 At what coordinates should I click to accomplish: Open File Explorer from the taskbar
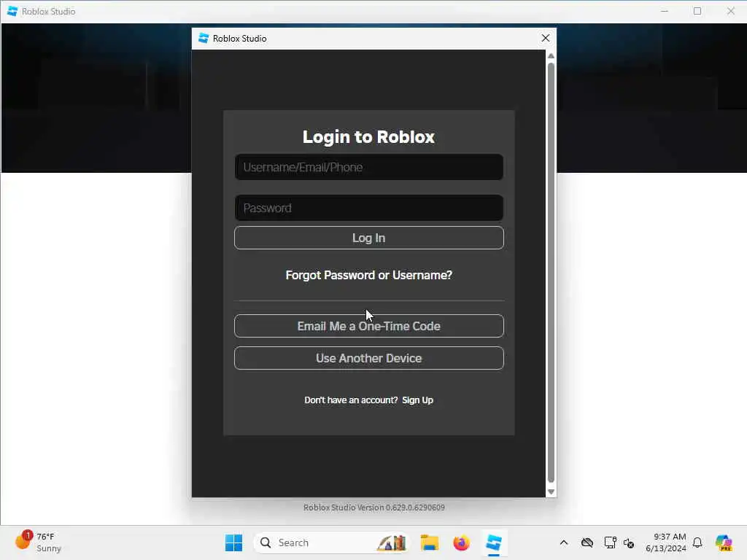(429, 542)
